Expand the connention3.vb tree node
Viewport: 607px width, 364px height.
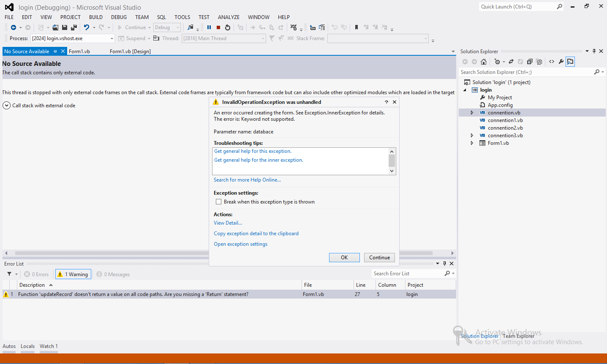472,136
